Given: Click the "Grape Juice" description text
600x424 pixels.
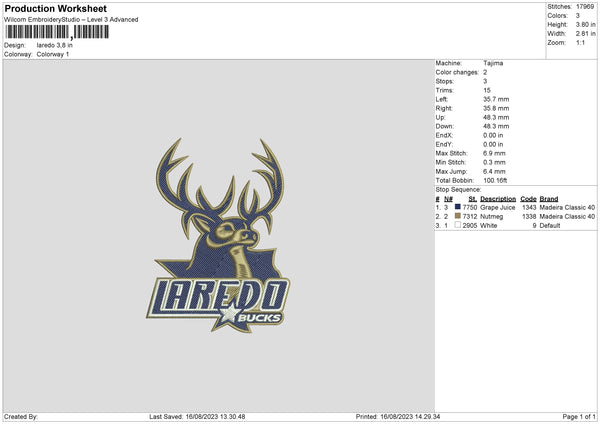Looking at the screenshot, I should 497,207.
